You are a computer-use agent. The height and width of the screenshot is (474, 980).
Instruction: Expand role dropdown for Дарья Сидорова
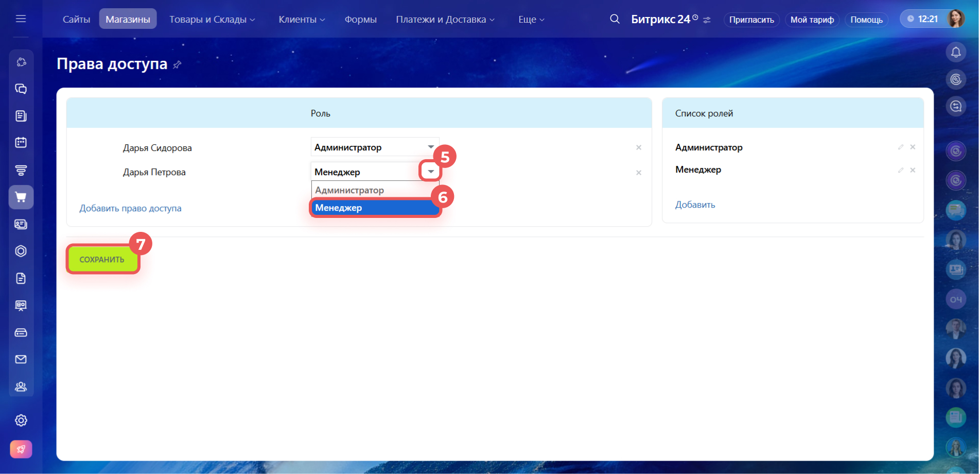pos(430,147)
